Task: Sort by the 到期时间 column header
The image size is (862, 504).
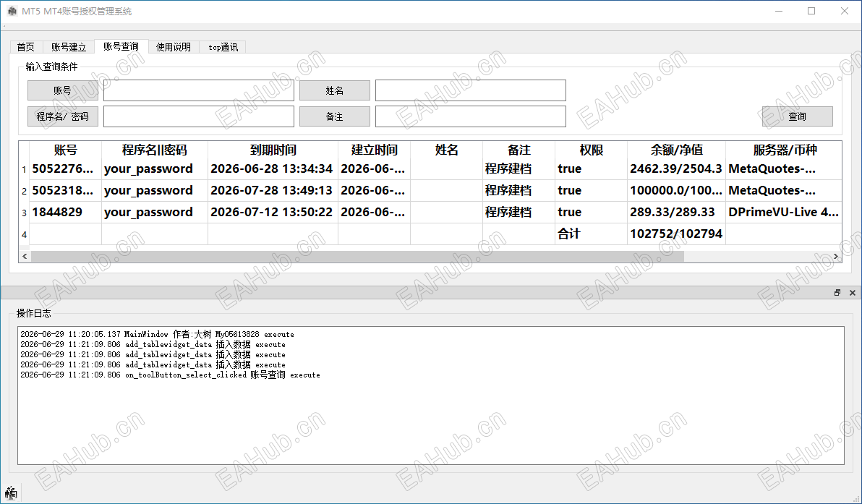Action: coord(273,150)
